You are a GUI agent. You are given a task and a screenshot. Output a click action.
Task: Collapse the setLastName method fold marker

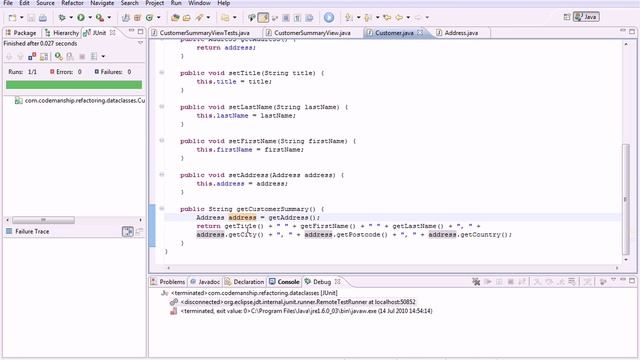click(162, 107)
